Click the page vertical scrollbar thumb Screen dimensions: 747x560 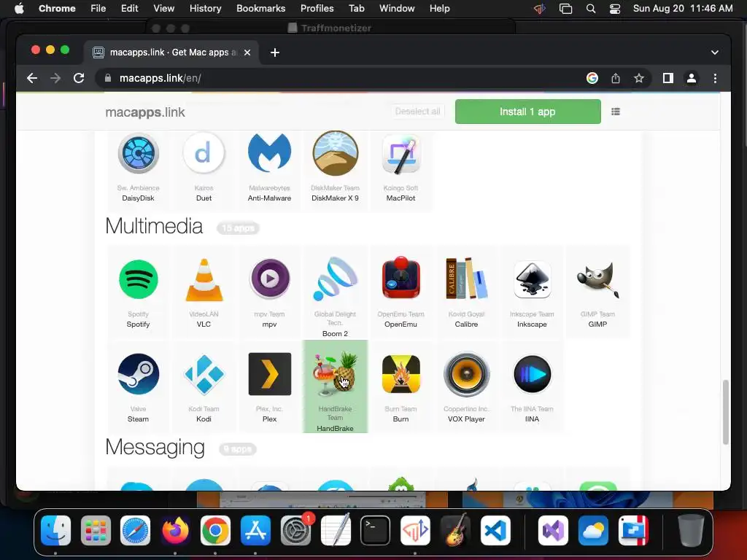[726, 412]
